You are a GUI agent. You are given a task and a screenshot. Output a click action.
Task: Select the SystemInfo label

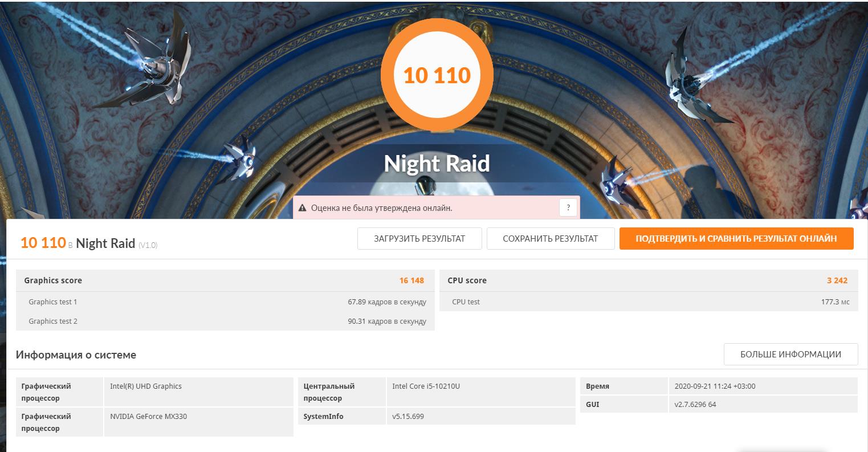coord(323,416)
